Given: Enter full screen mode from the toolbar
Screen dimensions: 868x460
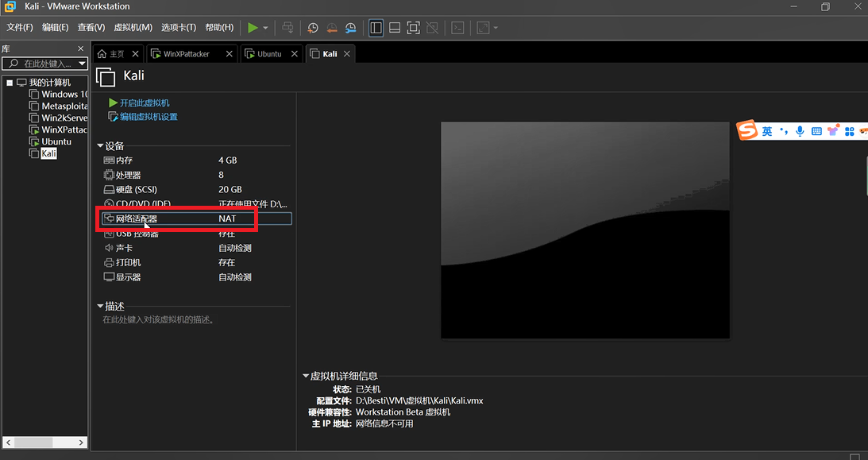Looking at the screenshot, I should (414, 28).
